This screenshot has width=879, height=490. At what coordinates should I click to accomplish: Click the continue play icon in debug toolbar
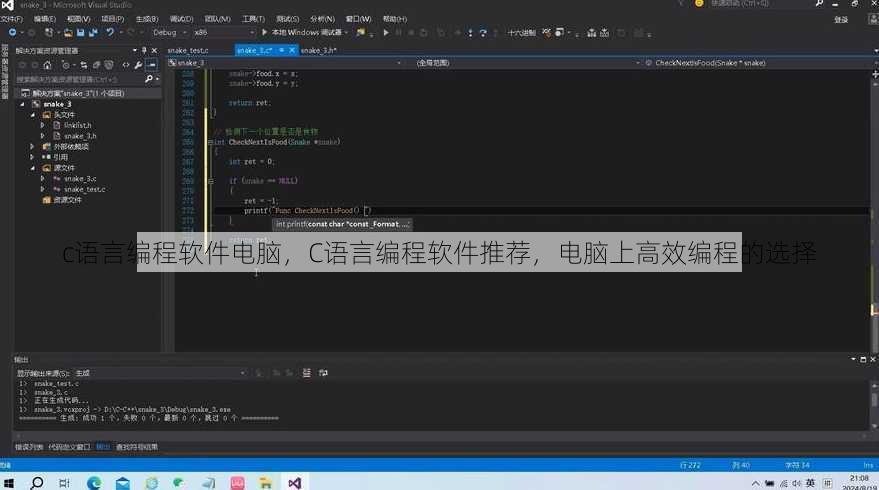point(386,33)
